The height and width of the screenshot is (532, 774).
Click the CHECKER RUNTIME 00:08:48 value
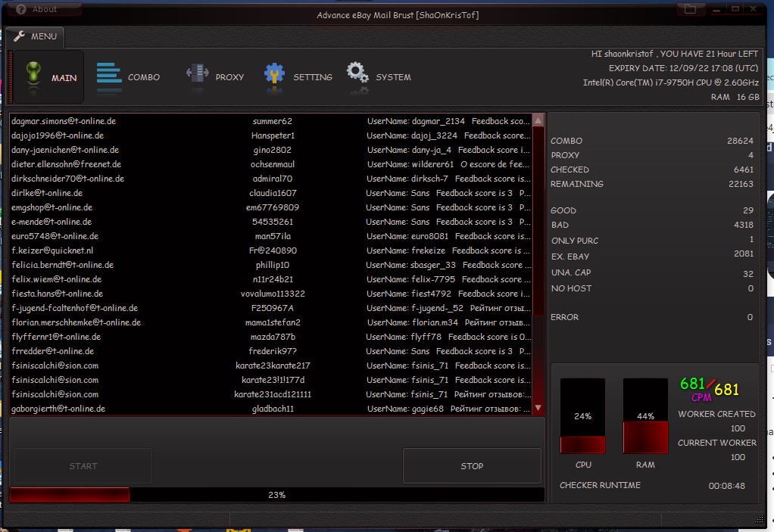click(x=726, y=486)
